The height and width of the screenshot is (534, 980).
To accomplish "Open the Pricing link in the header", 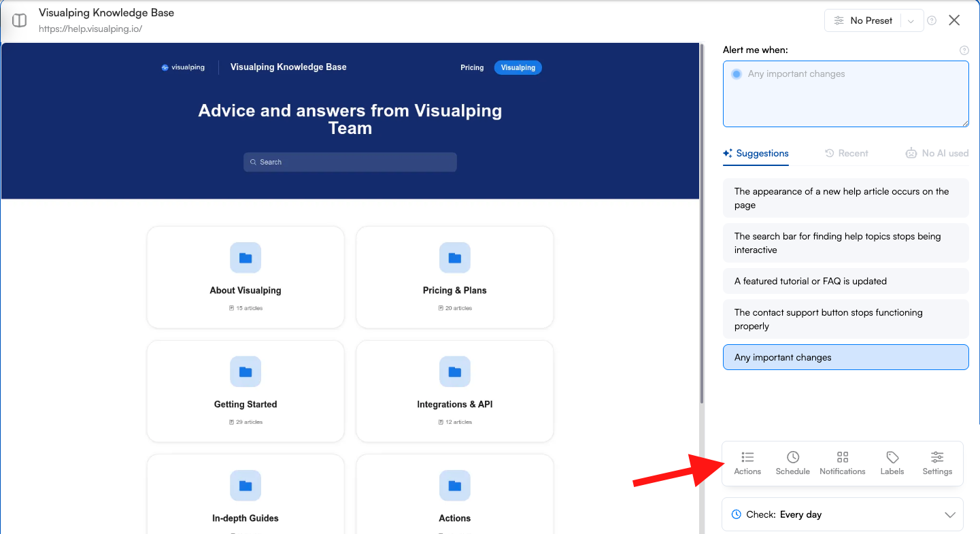I will [x=472, y=67].
